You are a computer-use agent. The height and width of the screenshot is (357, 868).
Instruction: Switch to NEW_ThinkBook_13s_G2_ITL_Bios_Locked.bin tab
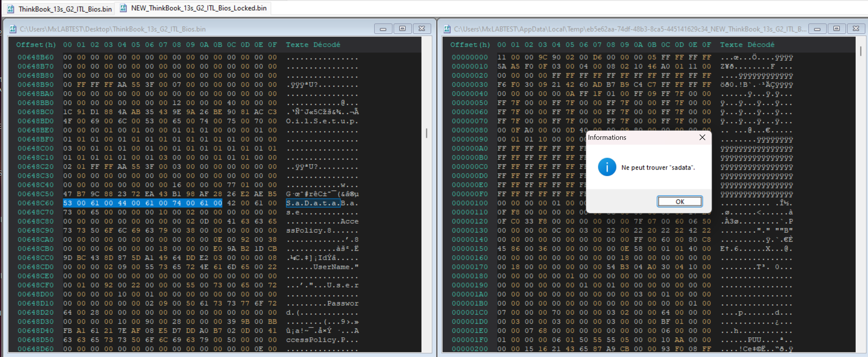click(198, 8)
